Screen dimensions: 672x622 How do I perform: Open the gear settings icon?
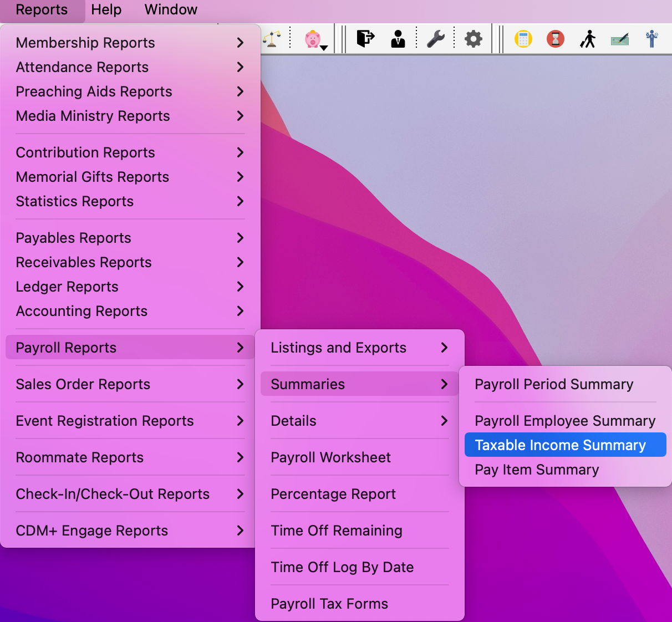[x=473, y=39]
